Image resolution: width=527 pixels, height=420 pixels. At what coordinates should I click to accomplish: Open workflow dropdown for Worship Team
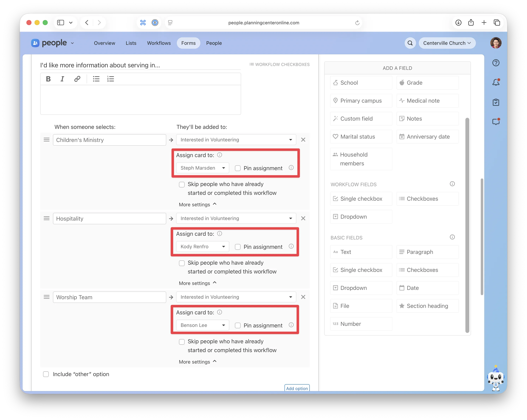[236, 297]
